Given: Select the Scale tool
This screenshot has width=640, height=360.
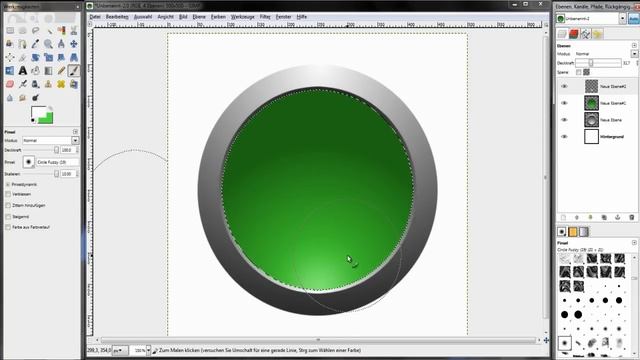Looking at the screenshot, I should [48, 57].
